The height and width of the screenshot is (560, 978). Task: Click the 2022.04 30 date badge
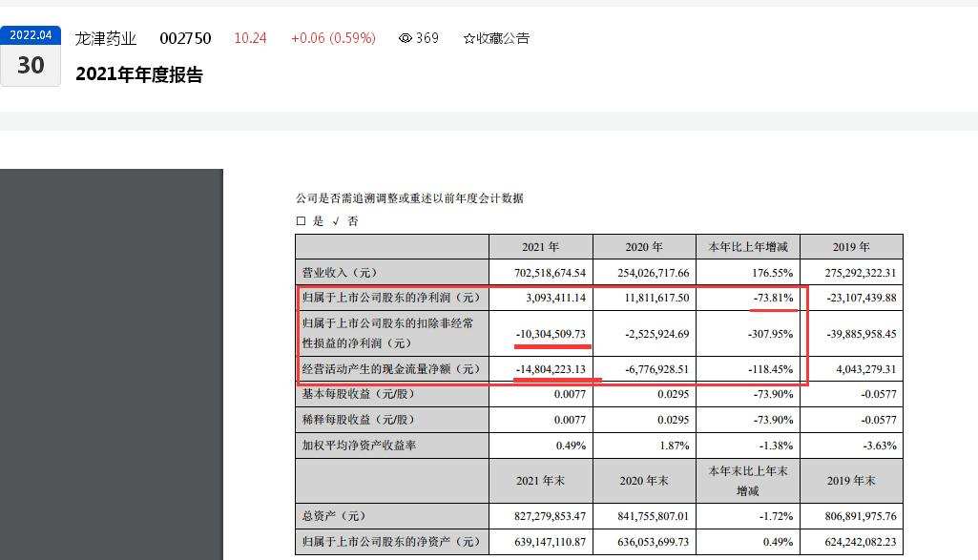point(31,56)
